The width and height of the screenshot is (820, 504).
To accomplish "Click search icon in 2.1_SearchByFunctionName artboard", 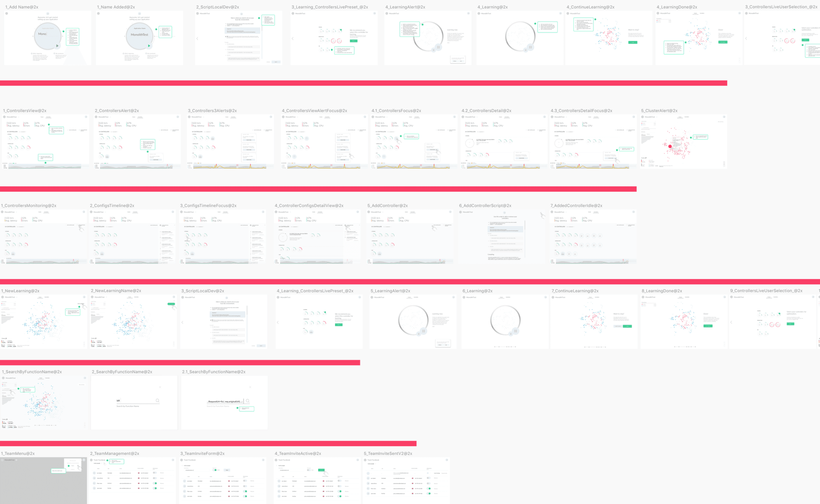I will (248, 401).
